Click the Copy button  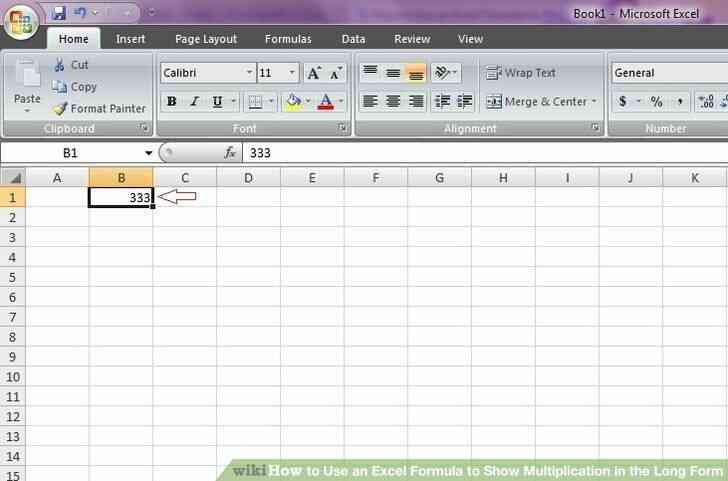pos(74,86)
